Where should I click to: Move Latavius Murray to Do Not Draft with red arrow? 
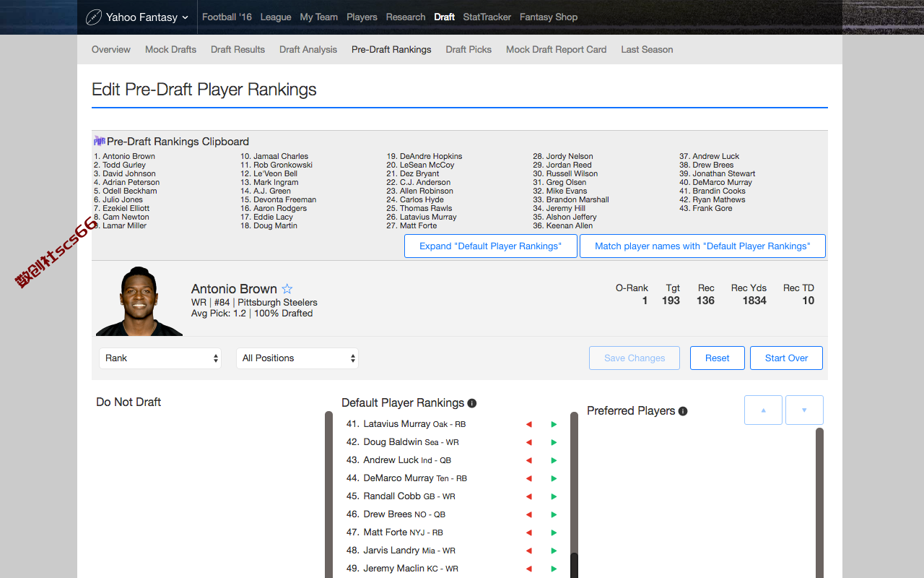tap(528, 424)
